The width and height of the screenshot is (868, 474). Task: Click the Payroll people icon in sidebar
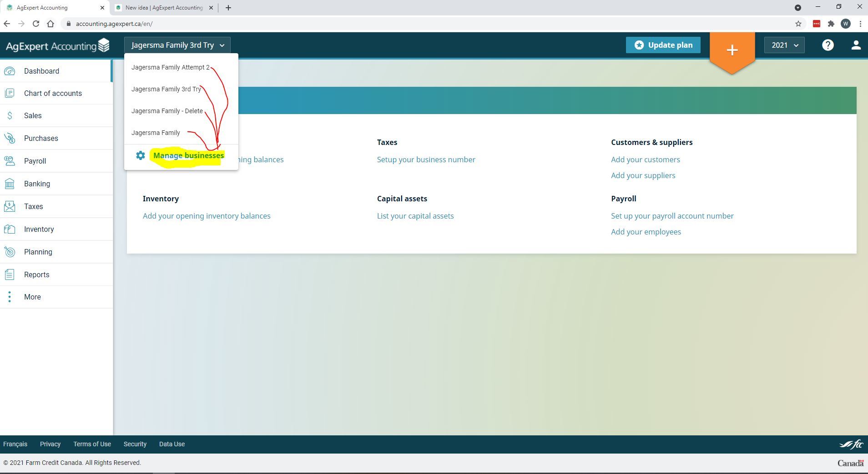(10, 161)
